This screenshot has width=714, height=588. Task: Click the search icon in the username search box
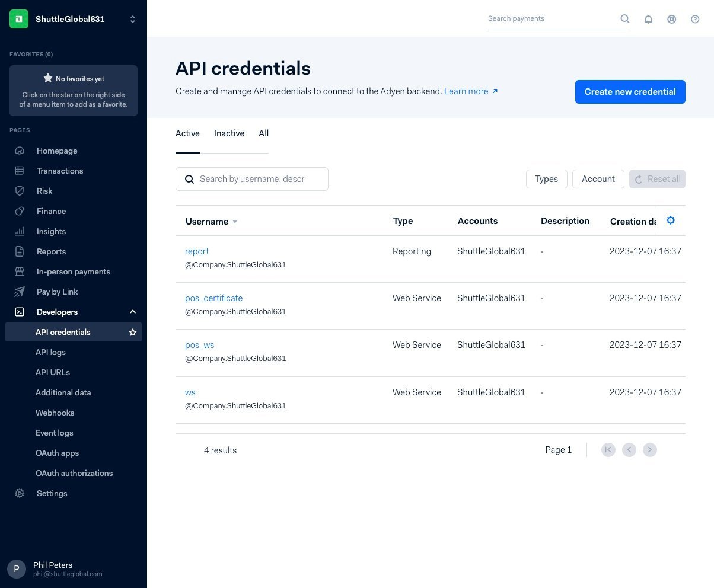pyautogui.click(x=190, y=179)
